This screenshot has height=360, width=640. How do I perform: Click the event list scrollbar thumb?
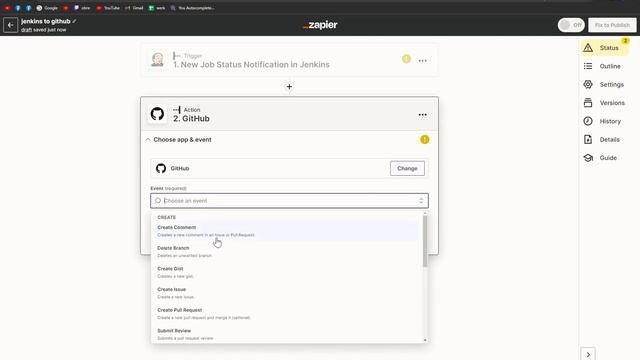(x=425, y=241)
